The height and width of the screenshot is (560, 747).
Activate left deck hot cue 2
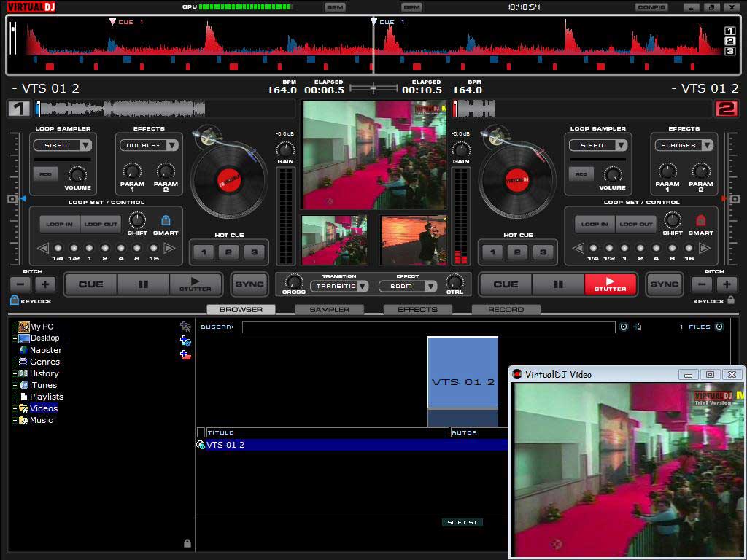click(x=228, y=253)
